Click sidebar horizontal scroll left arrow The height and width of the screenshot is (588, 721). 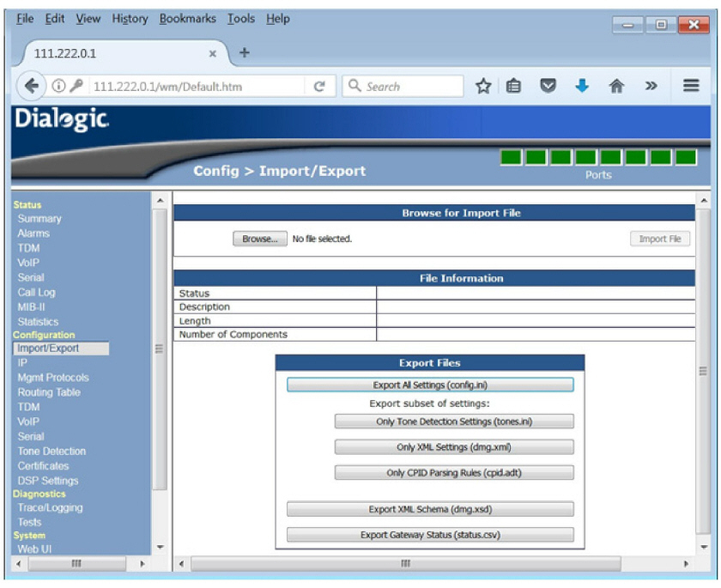click(x=19, y=564)
